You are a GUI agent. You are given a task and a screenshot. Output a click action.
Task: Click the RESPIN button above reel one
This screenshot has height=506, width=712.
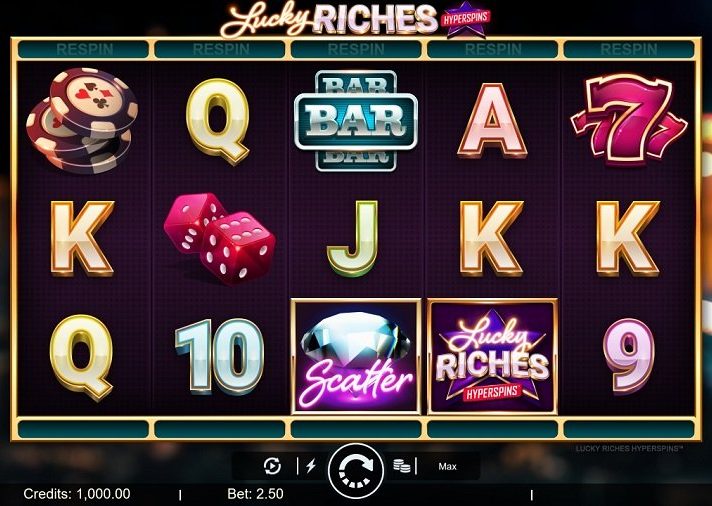click(84, 49)
